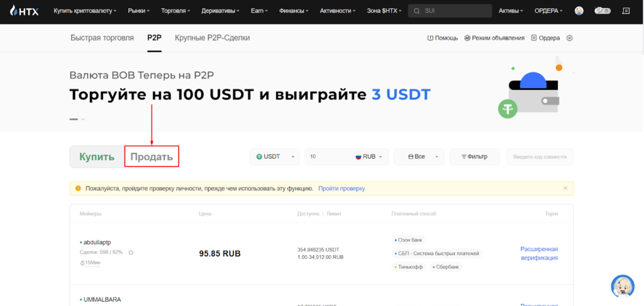Click the HTX logo in the header
644x306 pixels.
point(24,11)
